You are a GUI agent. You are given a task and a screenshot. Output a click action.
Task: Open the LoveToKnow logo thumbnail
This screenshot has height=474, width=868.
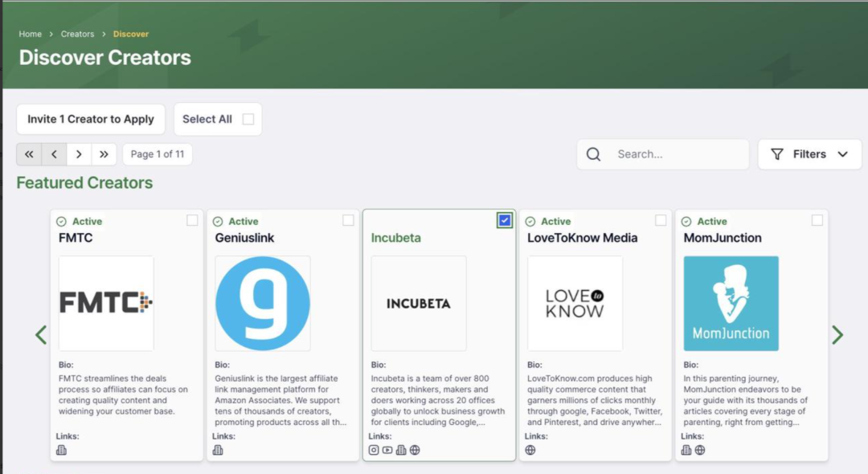[575, 303]
